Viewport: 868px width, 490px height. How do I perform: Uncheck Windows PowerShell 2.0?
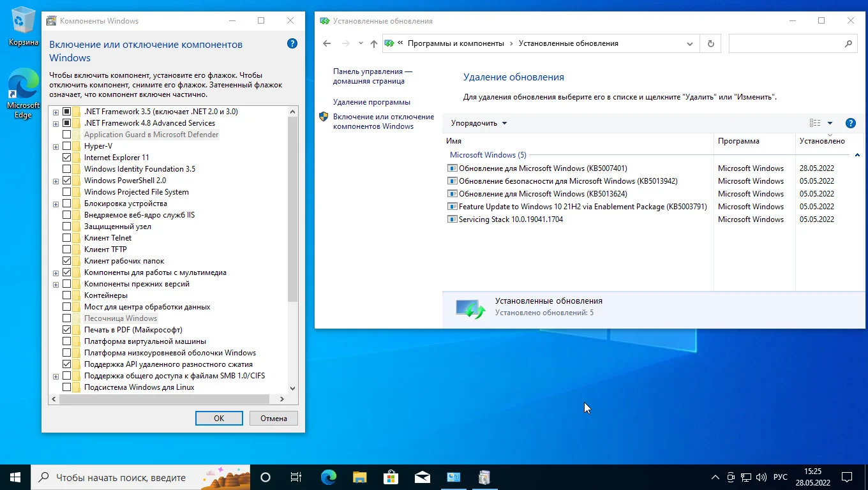pyautogui.click(x=67, y=181)
